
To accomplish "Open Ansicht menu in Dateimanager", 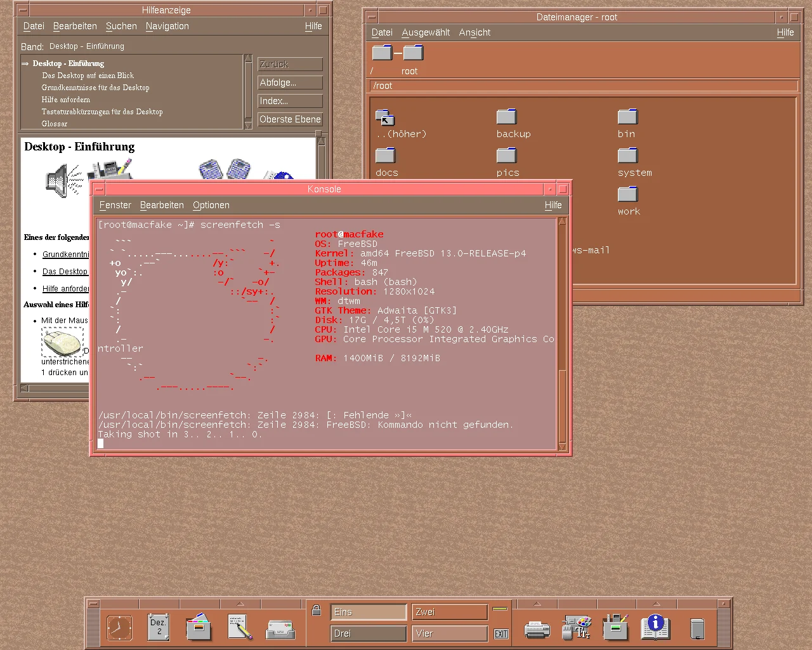I will coord(475,32).
